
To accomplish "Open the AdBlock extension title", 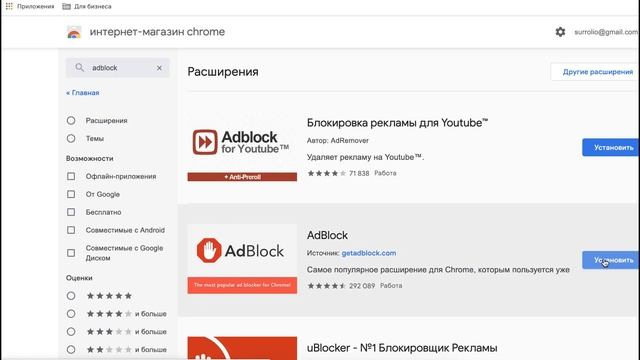I will 327,235.
